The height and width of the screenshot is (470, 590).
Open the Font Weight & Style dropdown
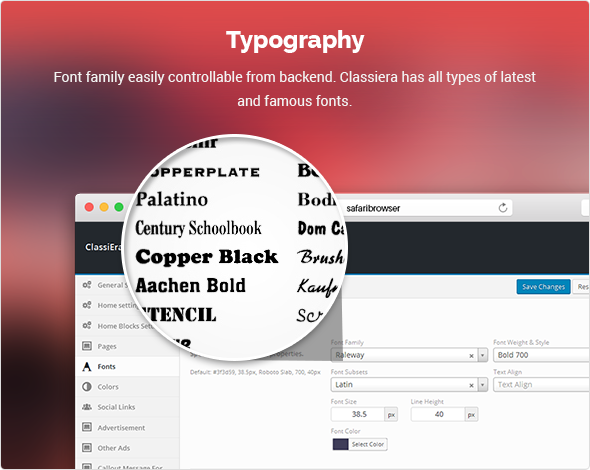(541, 355)
